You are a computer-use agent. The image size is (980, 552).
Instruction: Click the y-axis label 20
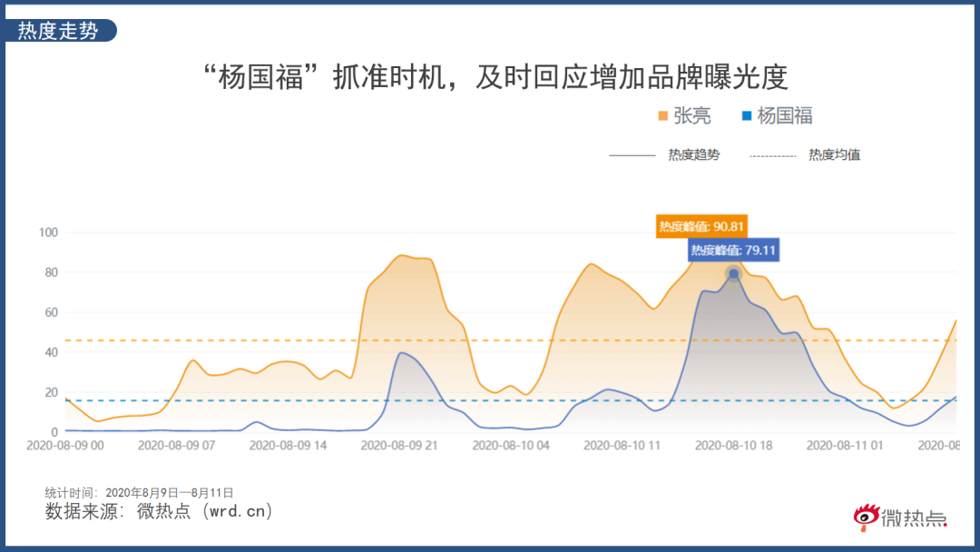click(51, 392)
